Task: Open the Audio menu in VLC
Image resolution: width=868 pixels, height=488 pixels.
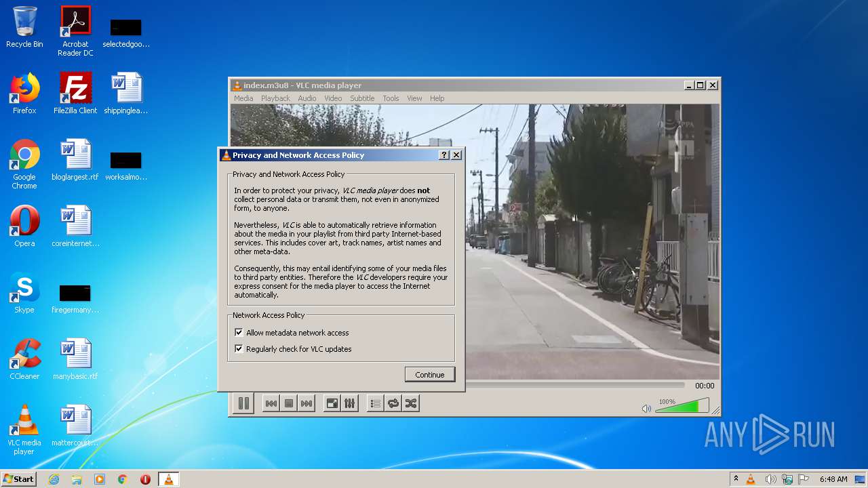Action: tap(307, 98)
